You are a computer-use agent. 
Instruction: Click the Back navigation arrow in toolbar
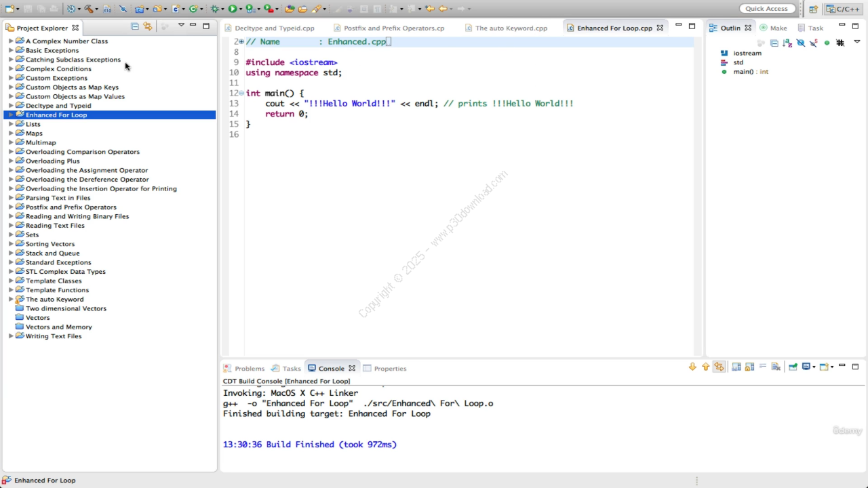pos(442,9)
